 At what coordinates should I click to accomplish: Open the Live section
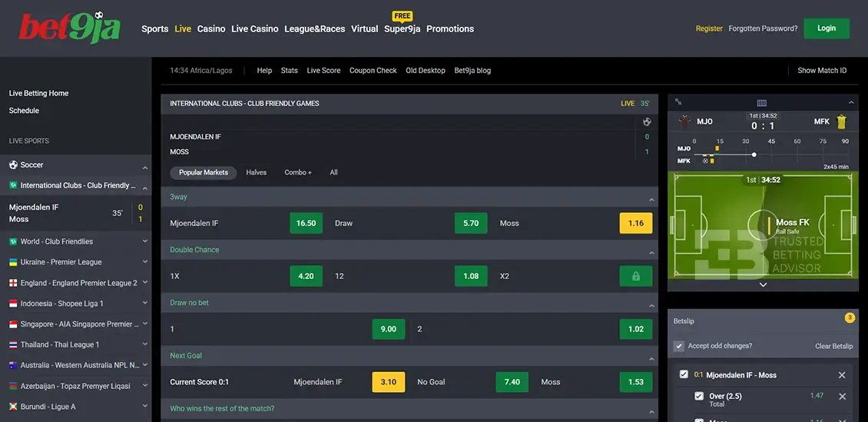183,28
